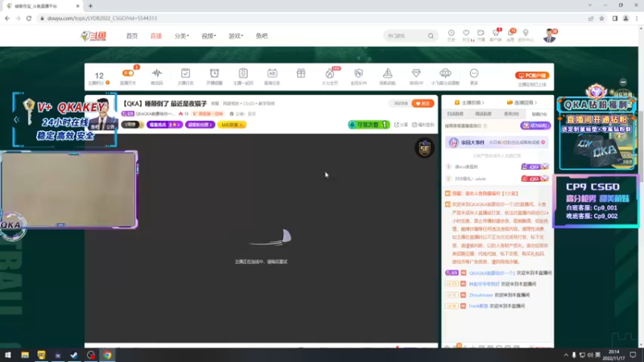Open 鱼吧 in top navigation
Image resolution: width=644 pixels, height=362 pixels.
coord(262,36)
